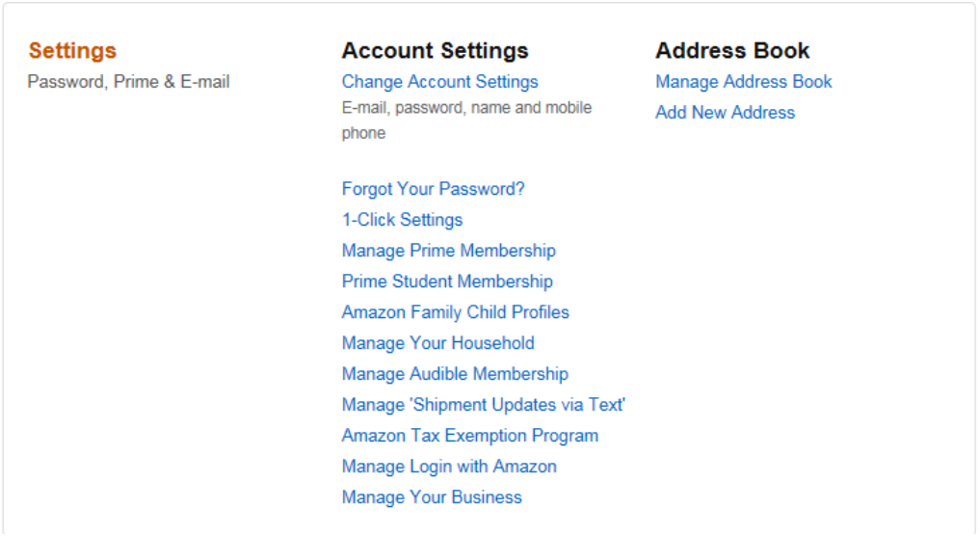Go to Manage Prime Membership

(448, 251)
